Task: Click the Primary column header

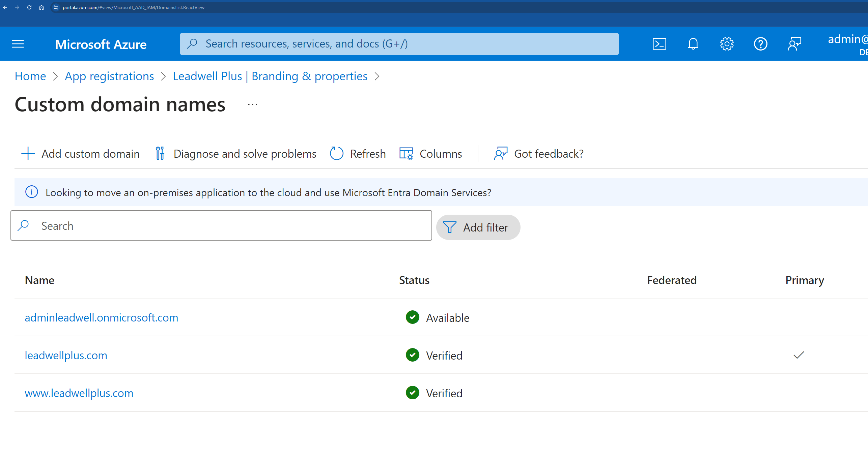Action: (x=805, y=280)
